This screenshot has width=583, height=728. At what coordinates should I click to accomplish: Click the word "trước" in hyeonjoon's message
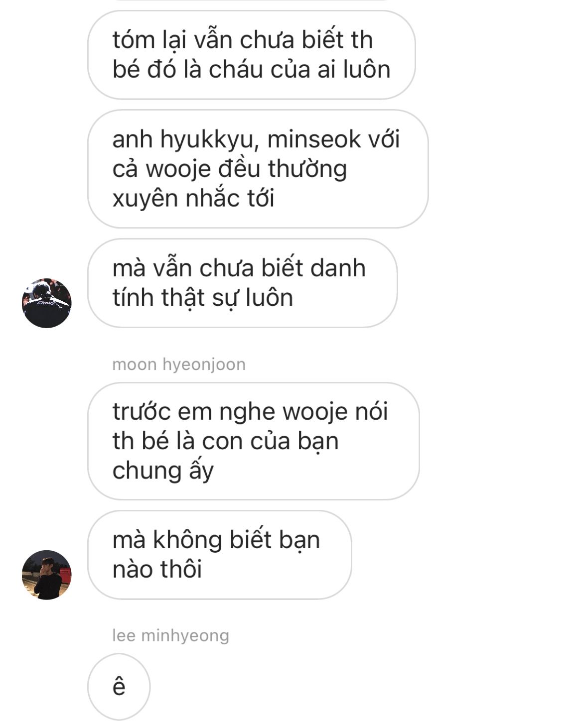point(142,412)
